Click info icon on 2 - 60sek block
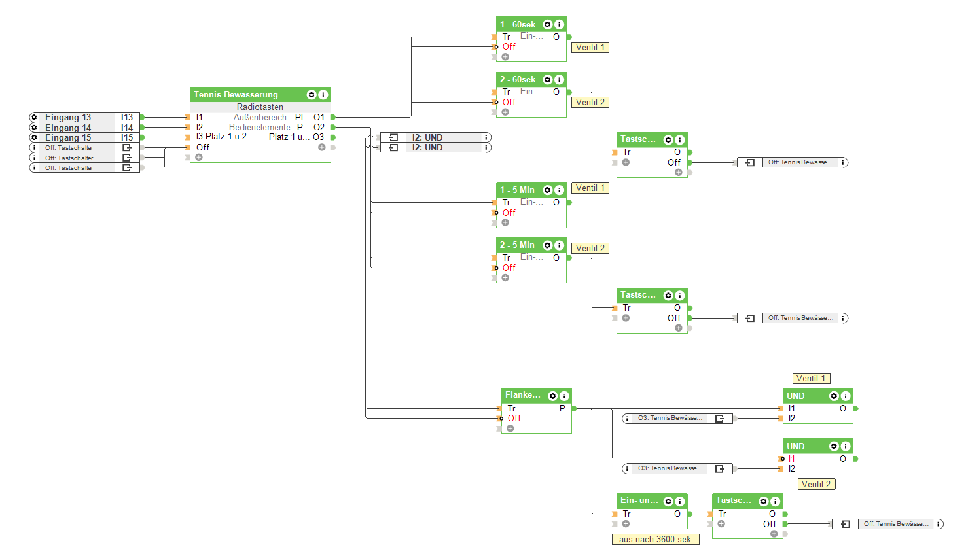966x560 pixels. click(559, 80)
